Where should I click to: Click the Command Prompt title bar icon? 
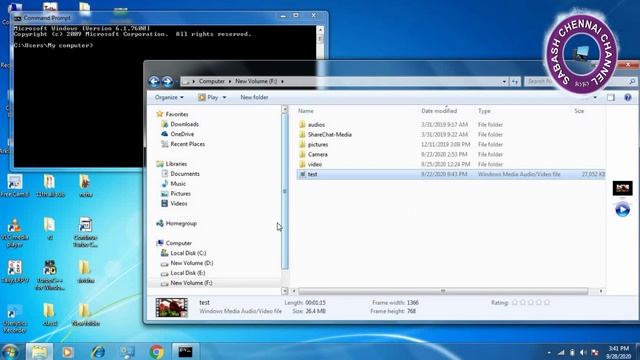(x=18, y=18)
